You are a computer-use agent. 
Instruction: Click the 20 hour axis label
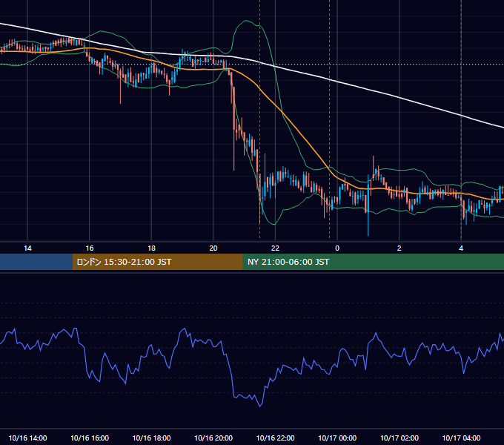213,248
